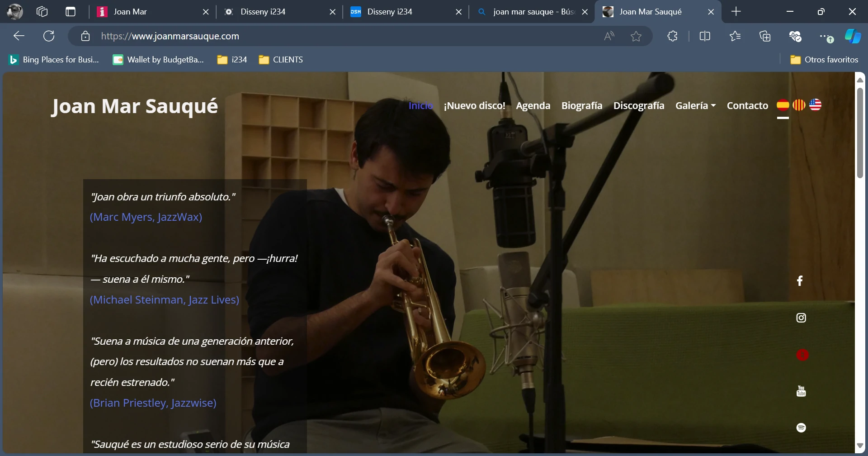Click the red circular social icon

(802, 355)
